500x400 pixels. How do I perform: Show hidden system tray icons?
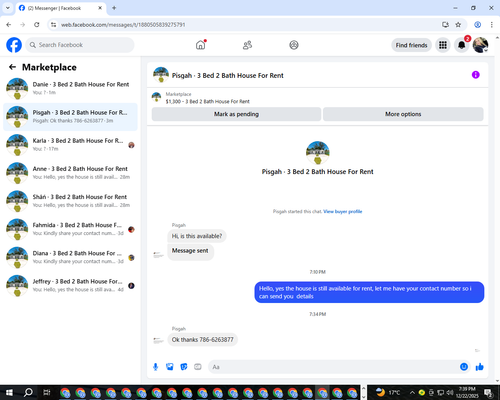(x=412, y=392)
